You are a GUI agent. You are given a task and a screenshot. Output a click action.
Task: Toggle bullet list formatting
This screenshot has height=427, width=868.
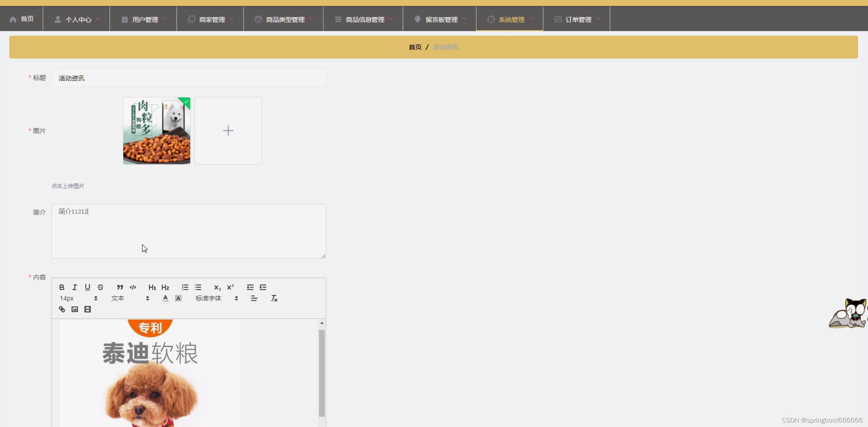point(198,287)
